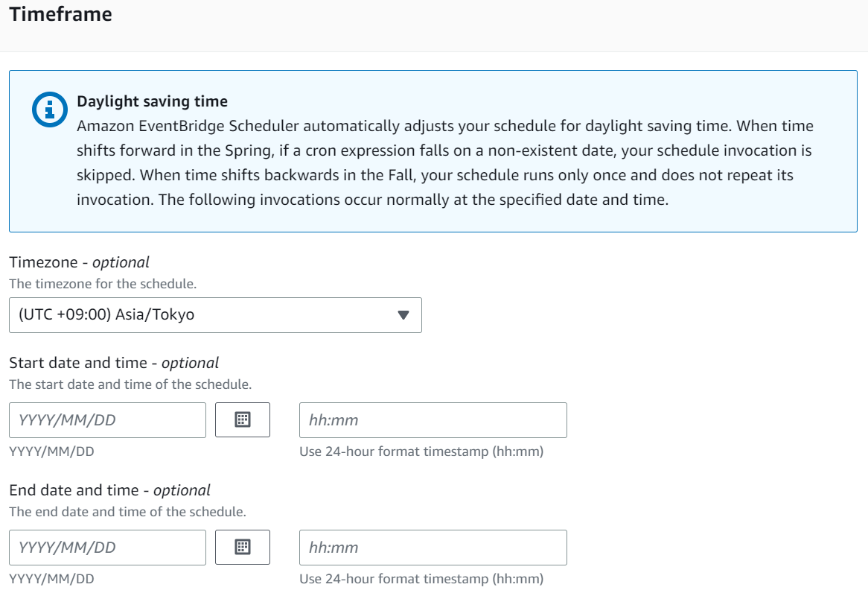Click the Start date and time label
The width and height of the screenshot is (868, 596).
click(x=114, y=363)
